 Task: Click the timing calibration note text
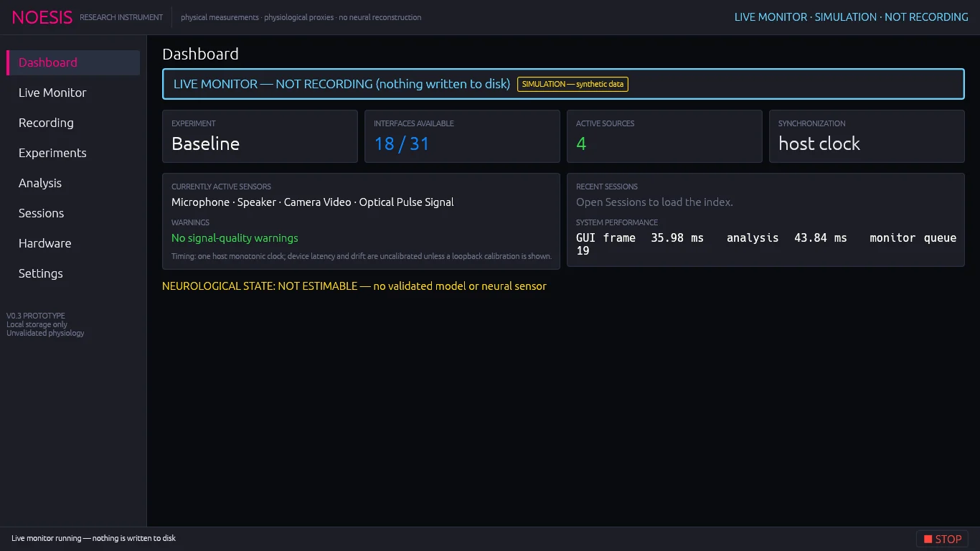click(362, 256)
